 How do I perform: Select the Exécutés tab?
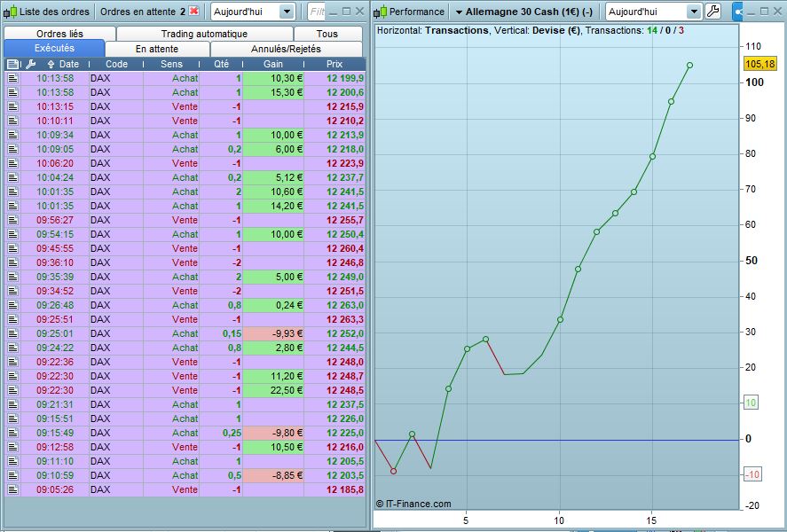54,48
